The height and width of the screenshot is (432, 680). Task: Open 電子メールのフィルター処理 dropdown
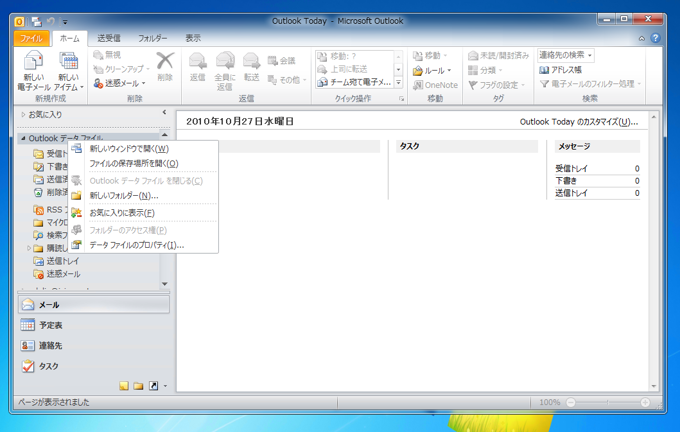(x=590, y=84)
